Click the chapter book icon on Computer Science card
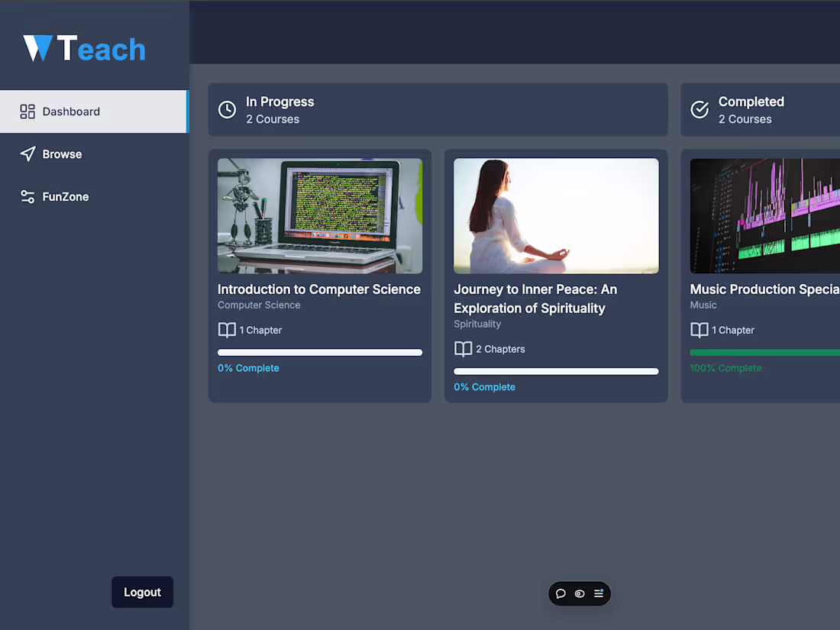Viewport: 840px width, 630px height. [227, 330]
